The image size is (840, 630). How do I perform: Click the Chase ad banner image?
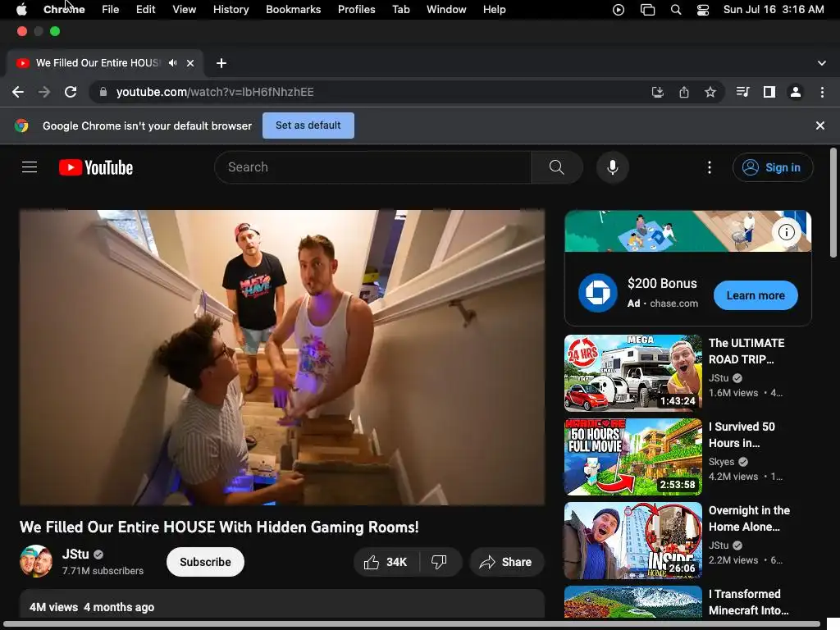tap(688, 231)
